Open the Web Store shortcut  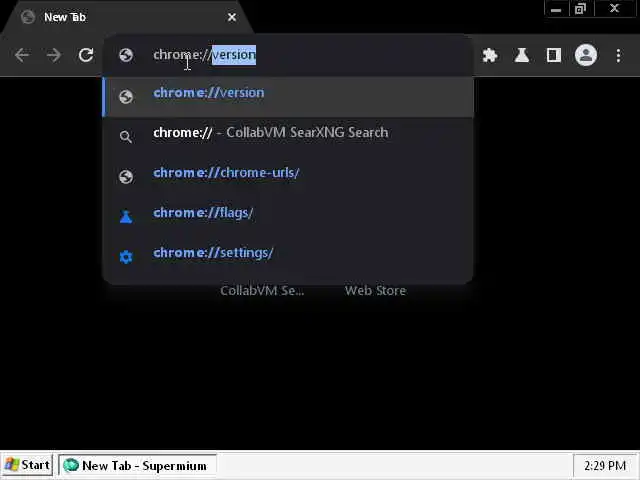pyautogui.click(x=376, y=290)
